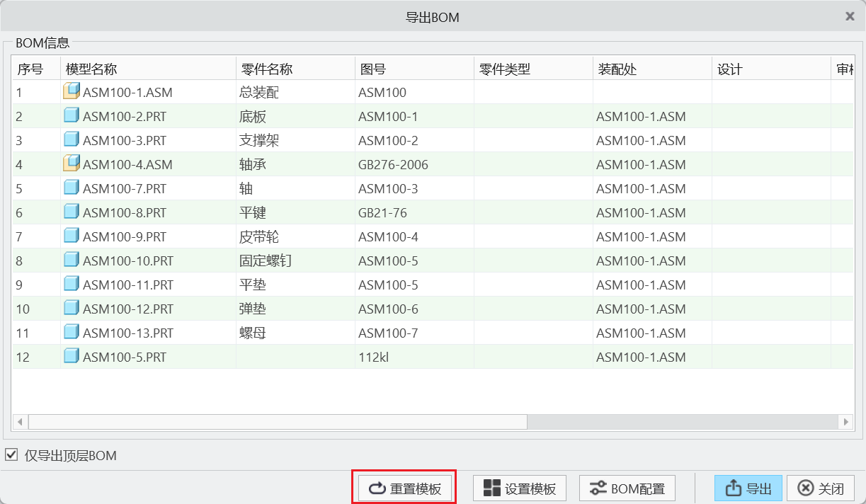Click the horizontal scrollbar right arrow

click(845, 422)
